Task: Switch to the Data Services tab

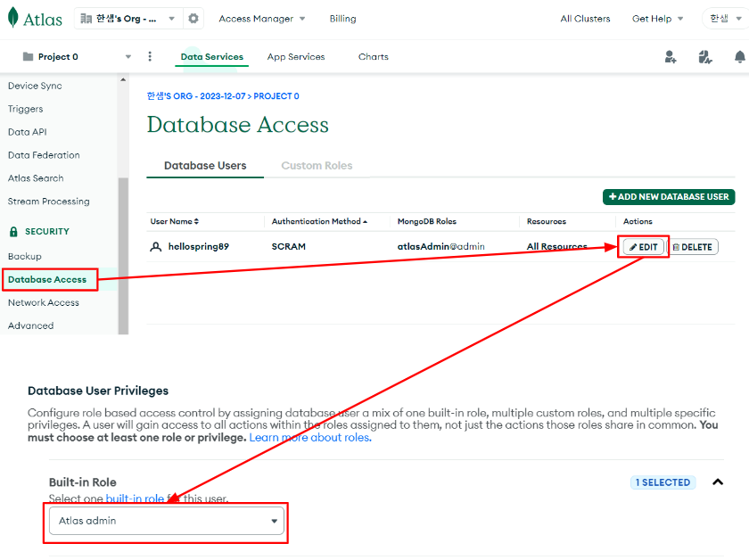Action: pos(211,57)
